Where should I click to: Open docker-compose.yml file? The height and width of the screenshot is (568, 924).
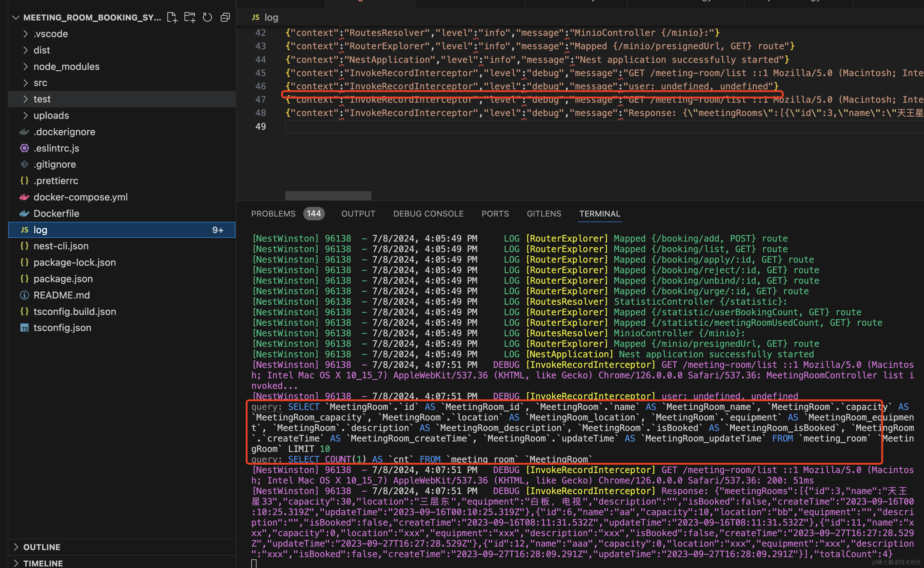click(80, 197)
